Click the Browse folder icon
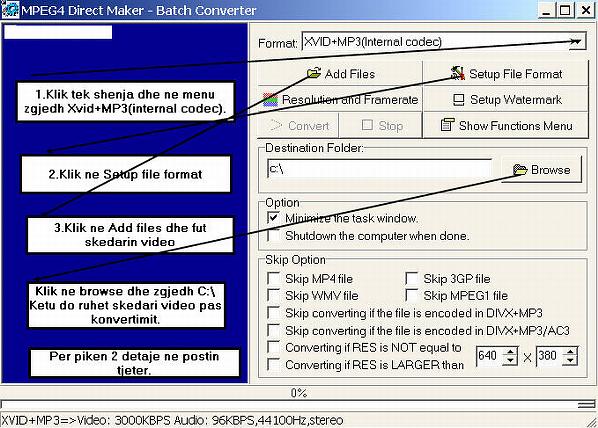The image size is (598, 428). [520, 169]
